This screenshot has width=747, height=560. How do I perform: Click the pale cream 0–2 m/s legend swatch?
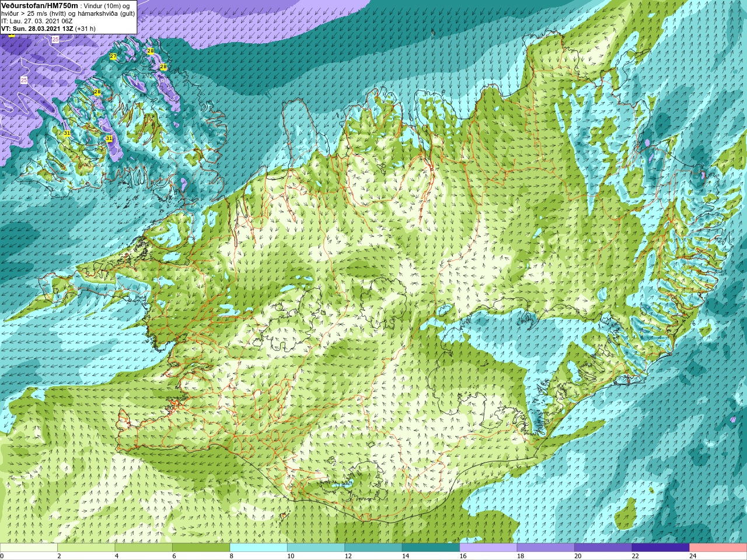pyautogui.click(x=29, y=548)
